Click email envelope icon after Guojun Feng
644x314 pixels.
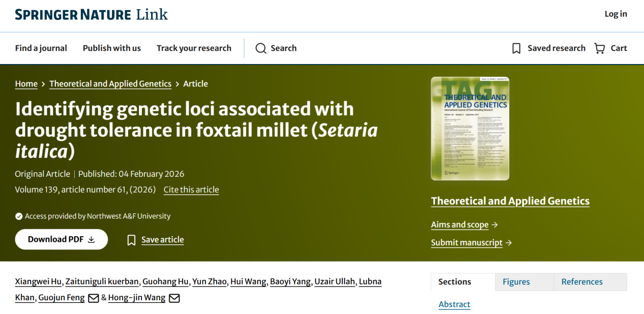click(94, 298)
